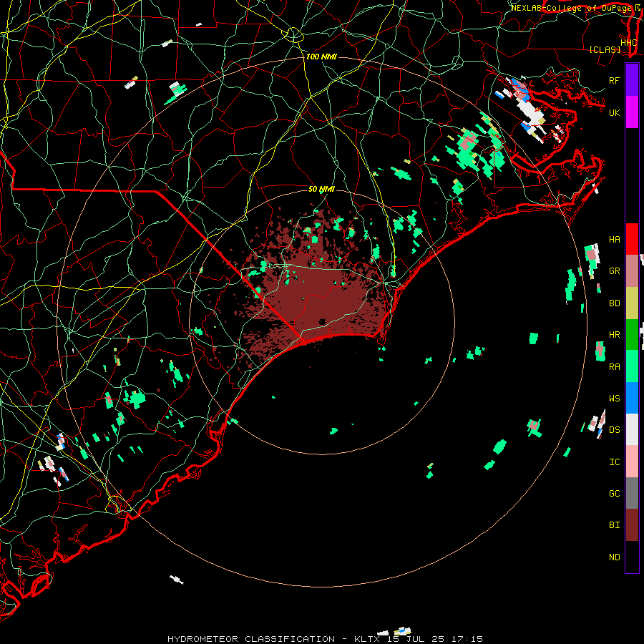
Task: Click the GC legend label
Action: (614, 494)
